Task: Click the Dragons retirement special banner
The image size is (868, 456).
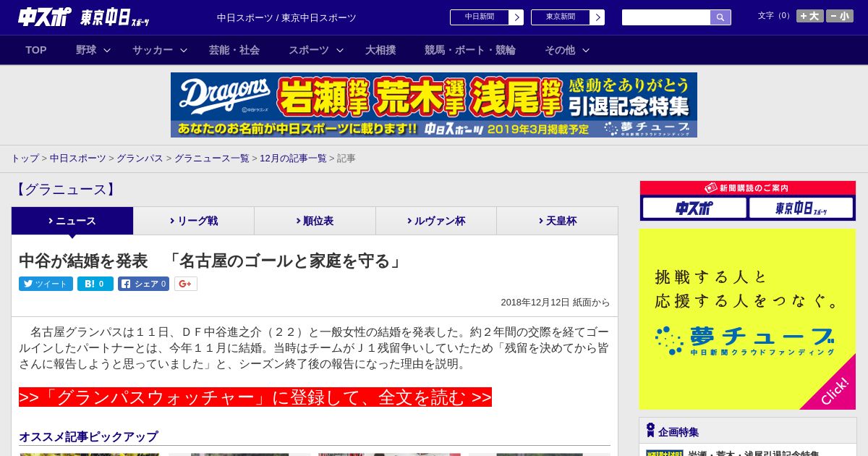Action: point(434,105)
